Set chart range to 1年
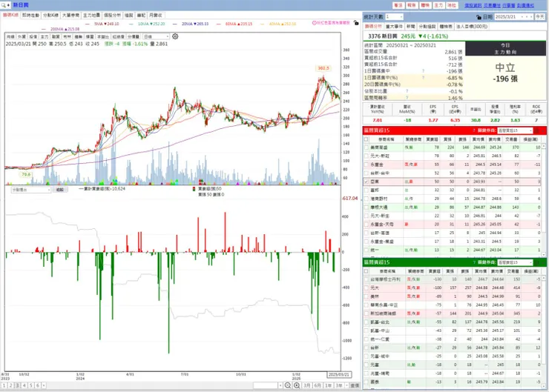 pos(328,385)
